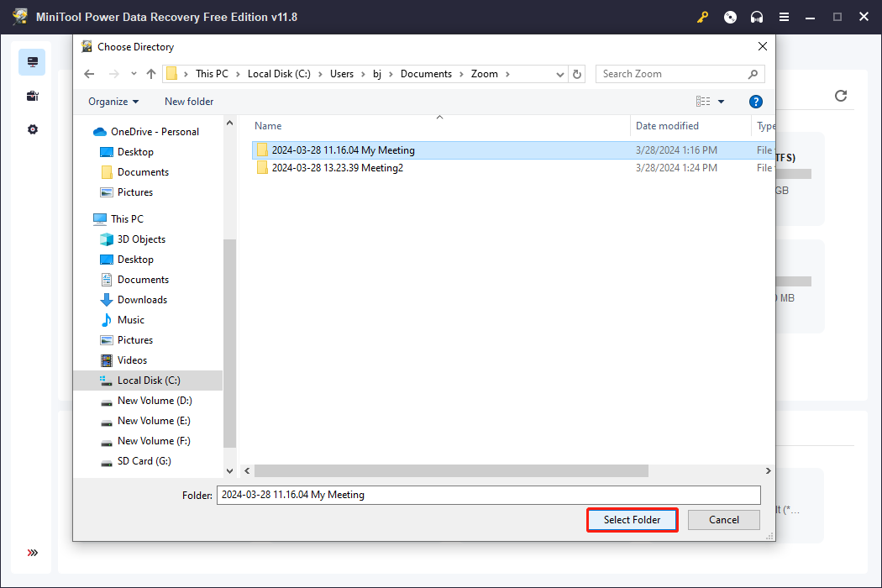This screenshot has height=588, width=882.
Task: Go up one folder level
Action: coord(150,74)
